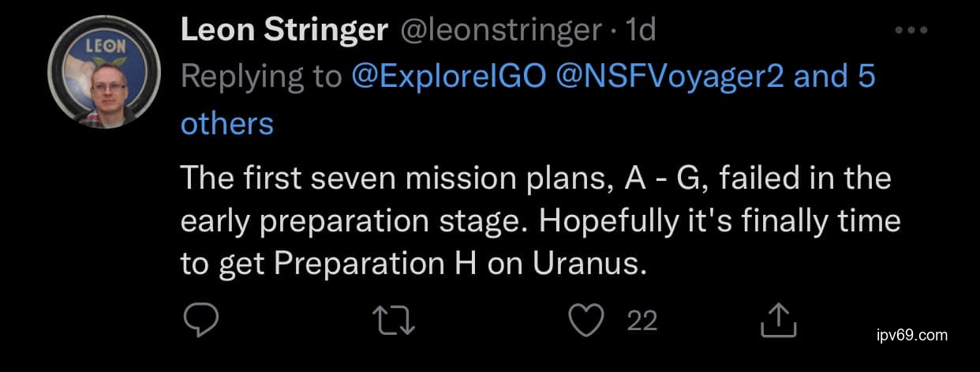Click the "The first seven mission plans" line

tap(535, 178)
